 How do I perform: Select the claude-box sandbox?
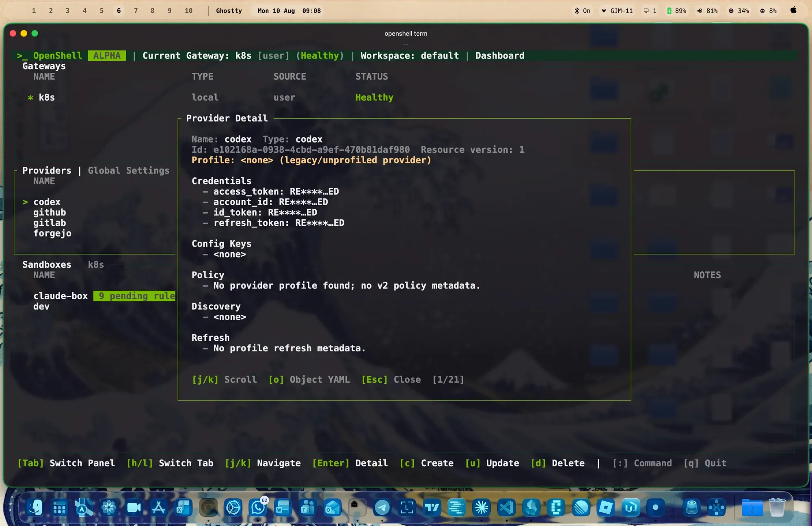point(60,296)
